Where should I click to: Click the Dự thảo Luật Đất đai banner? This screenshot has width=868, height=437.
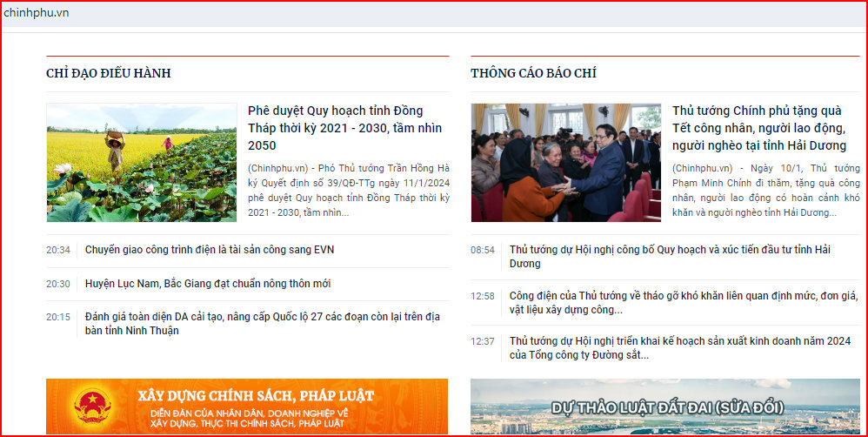pos(665,407)
